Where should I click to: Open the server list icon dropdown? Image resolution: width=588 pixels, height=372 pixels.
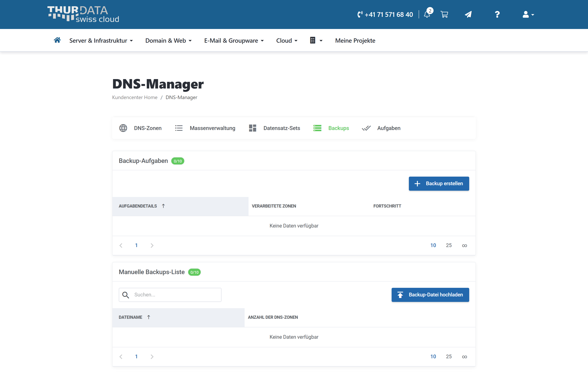click(x=316, y=40)
